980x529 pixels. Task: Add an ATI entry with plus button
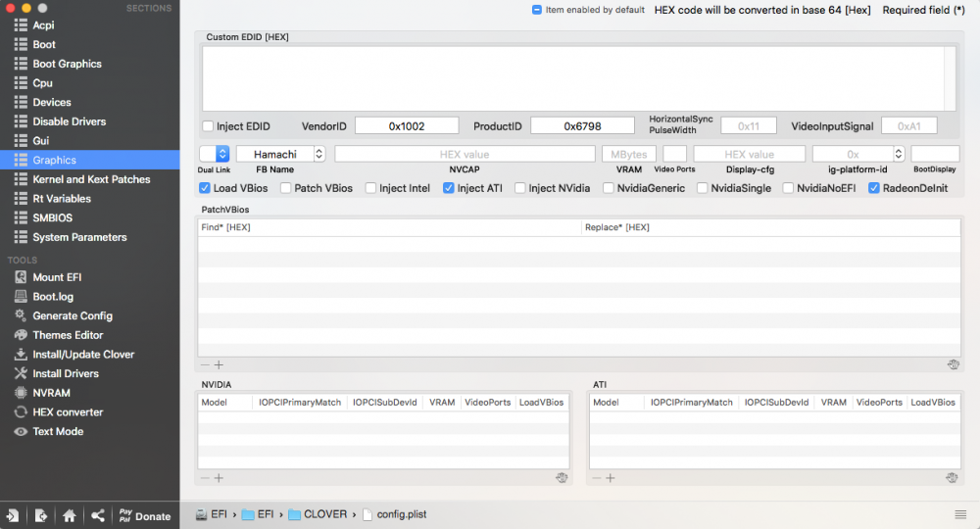(610, 478)
